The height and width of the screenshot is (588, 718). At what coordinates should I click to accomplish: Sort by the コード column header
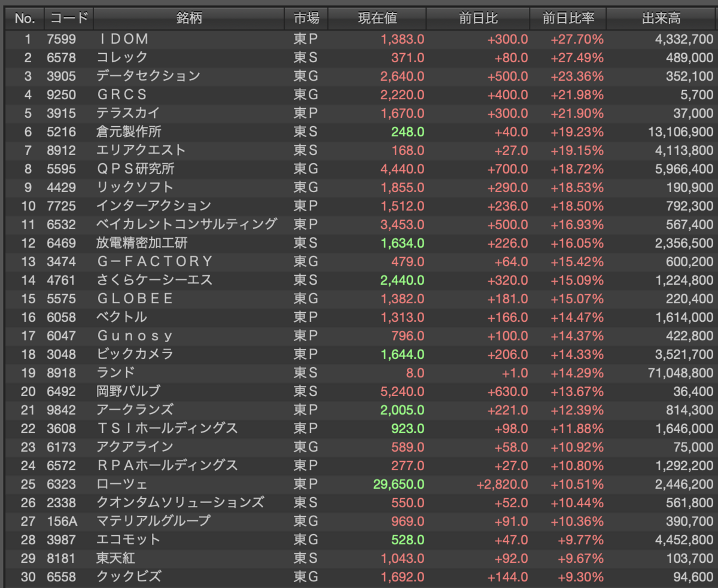(69, 19)
